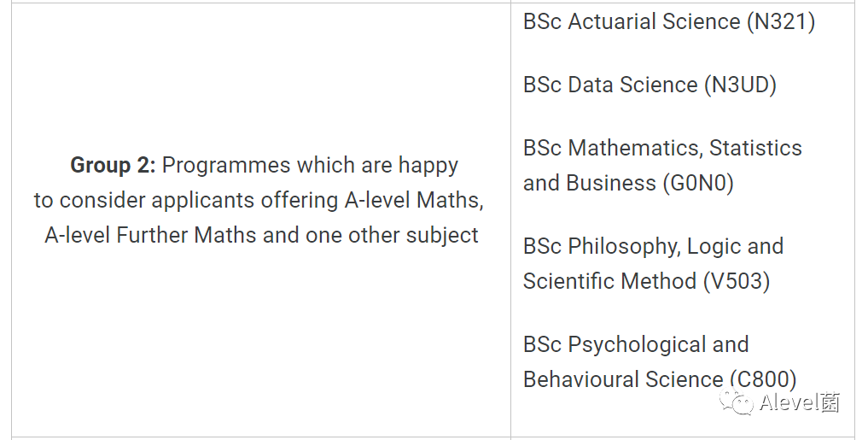868x440 pixels.
Task: Click the bold 'Group 2:' heading
Action: [113, 165]
